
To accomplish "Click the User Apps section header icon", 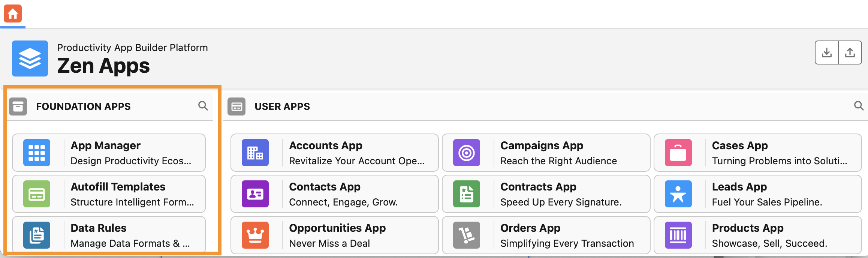I will click(x=236, y=106).
